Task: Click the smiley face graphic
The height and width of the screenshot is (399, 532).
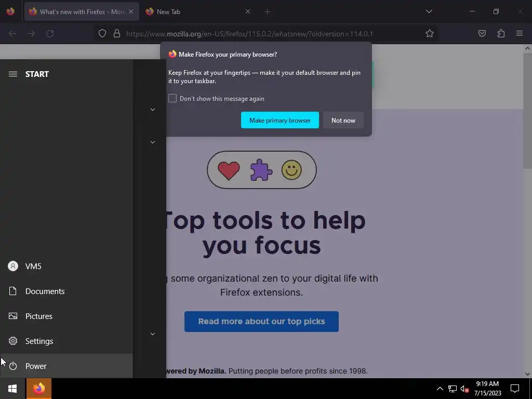Action: tap(291, 170)
